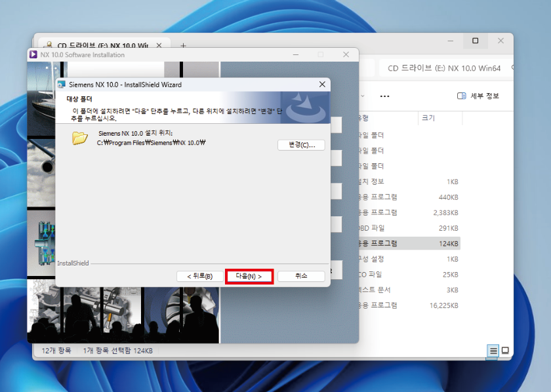Viewport: 551px width, 392px height.
Task: Close the NX 10.0 Software Installation window
Action: [x=346, y=54]
